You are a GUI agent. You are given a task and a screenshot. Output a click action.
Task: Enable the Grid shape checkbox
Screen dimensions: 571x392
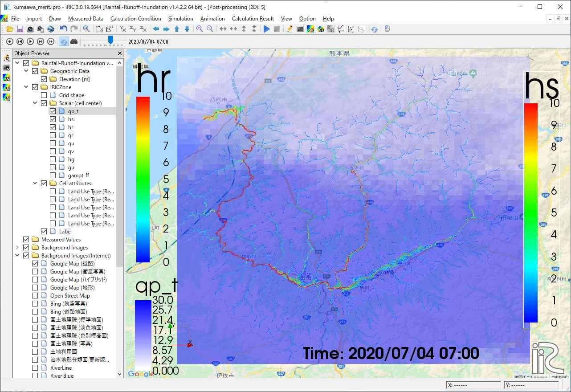(x=44, y=95)
